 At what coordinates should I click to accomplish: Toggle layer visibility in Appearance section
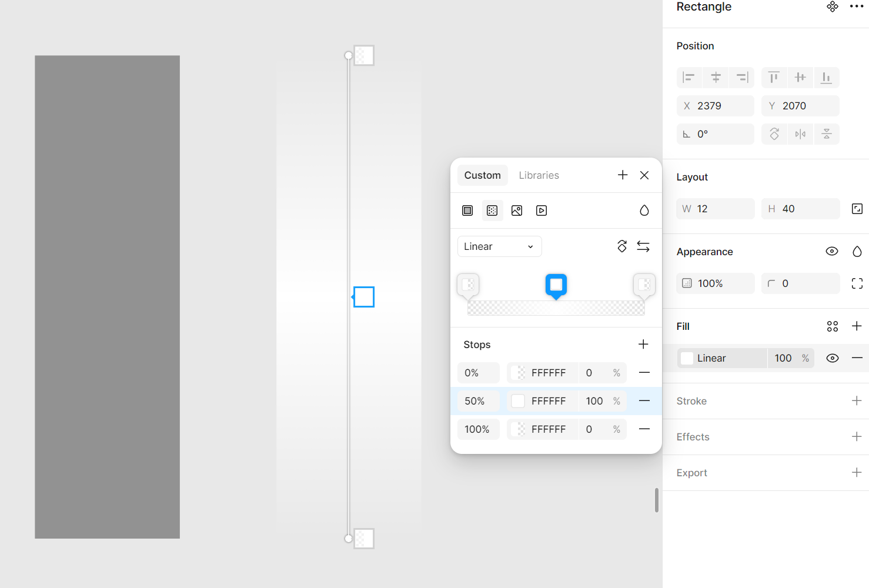[832, 252]
